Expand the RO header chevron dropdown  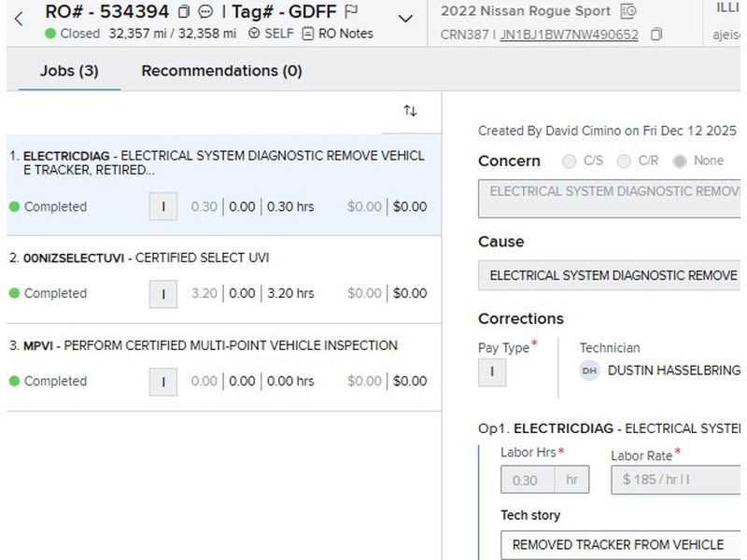[x=405, y=19]
